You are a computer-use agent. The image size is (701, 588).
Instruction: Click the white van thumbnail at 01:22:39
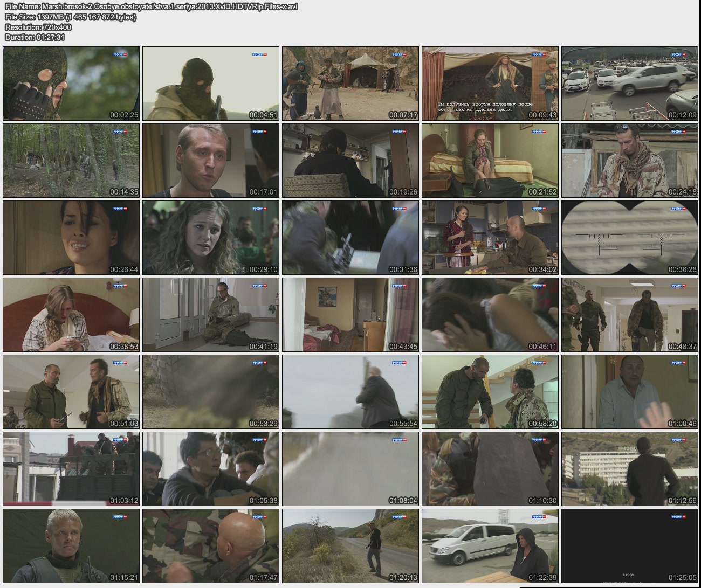[x=490, y=546]
